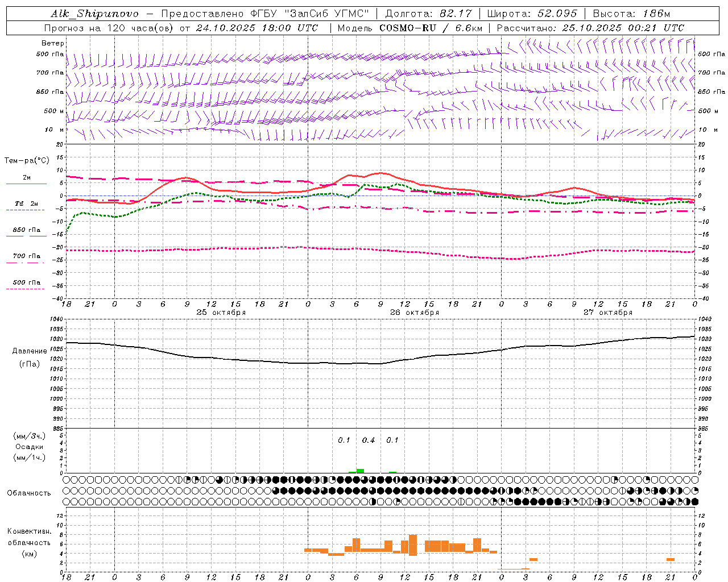
Task: Select the '700 гПа' legend entry in the temperature panel
Action: (26, 256)
